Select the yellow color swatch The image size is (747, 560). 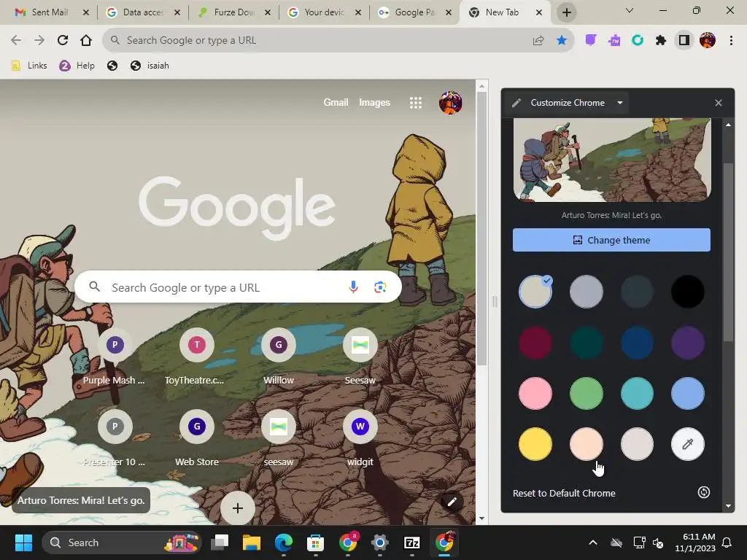tap(535, 444)
